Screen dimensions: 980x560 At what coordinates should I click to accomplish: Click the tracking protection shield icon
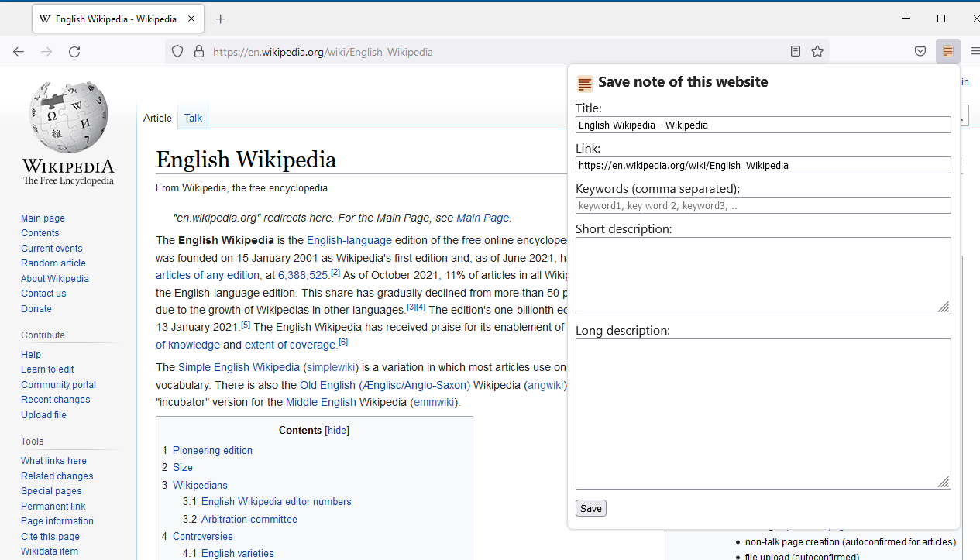click(x=177, y=51)
